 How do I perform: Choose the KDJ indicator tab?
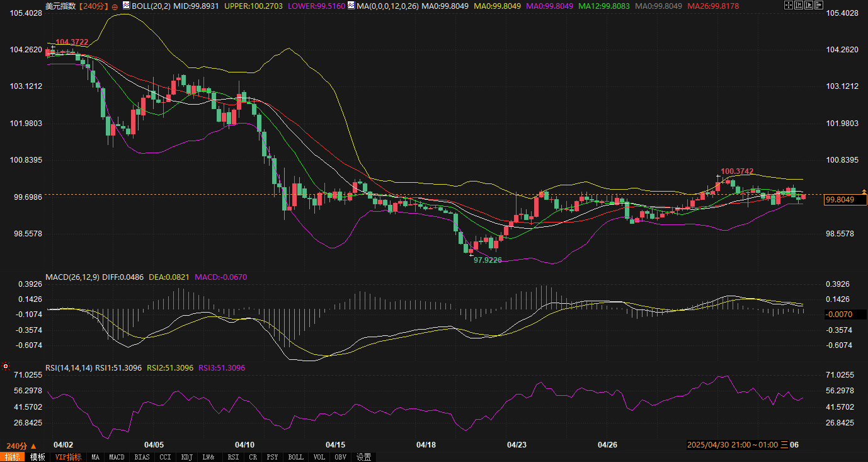point(186,457)
